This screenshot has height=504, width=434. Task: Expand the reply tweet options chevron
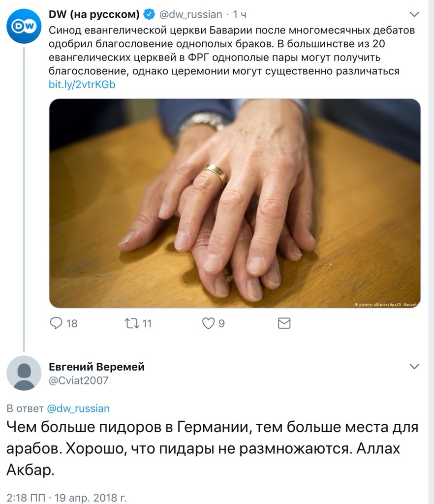point(415,367)
